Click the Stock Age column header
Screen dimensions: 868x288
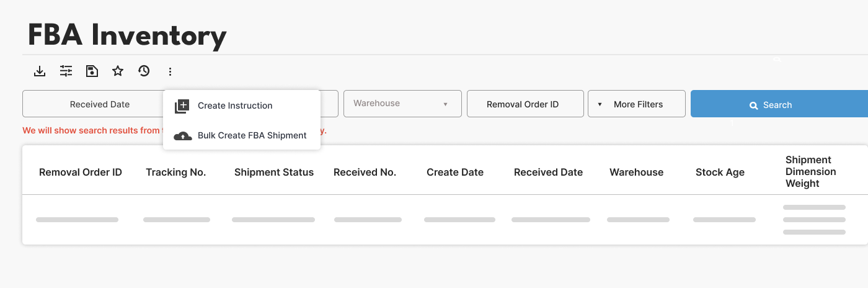720,173
